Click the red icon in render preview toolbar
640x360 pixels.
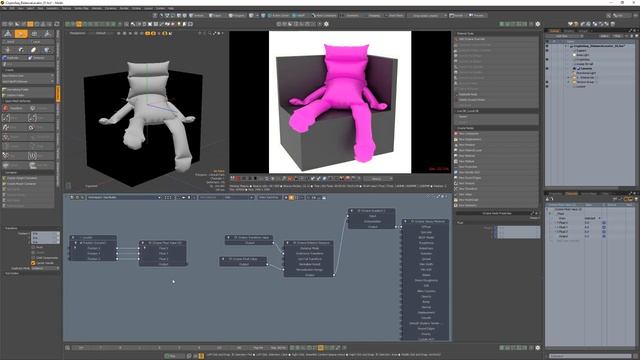[x=238, y=178]
